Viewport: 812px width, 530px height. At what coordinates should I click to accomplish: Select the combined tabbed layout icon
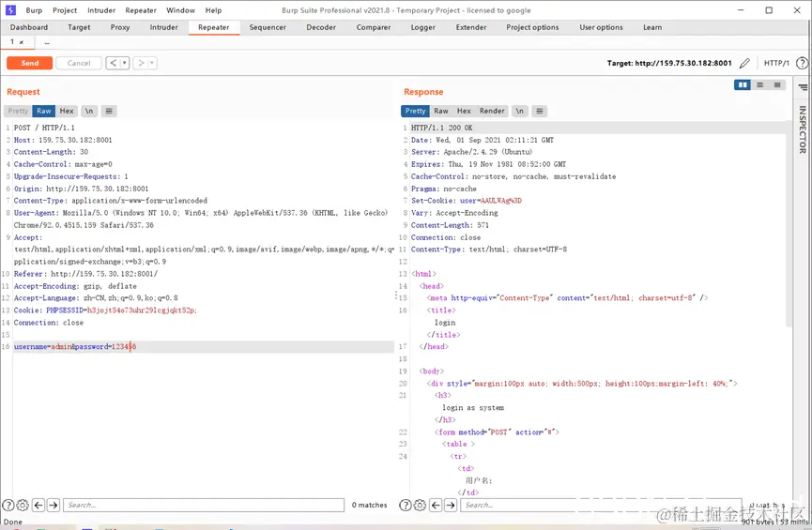[x=777, y=84]
